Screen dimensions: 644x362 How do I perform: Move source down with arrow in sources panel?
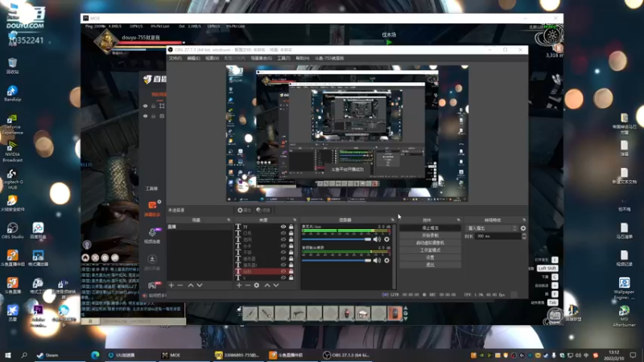tap(276, 285)
